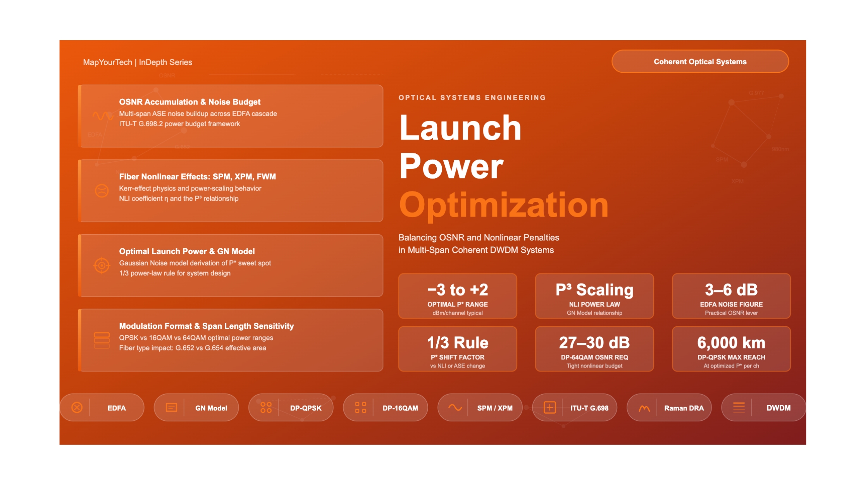
Task: Click the word Power in title
Action: coord(451,167)
